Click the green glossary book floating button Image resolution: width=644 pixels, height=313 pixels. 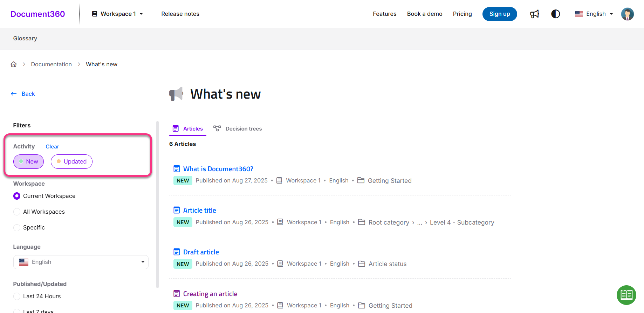point(626,295)
